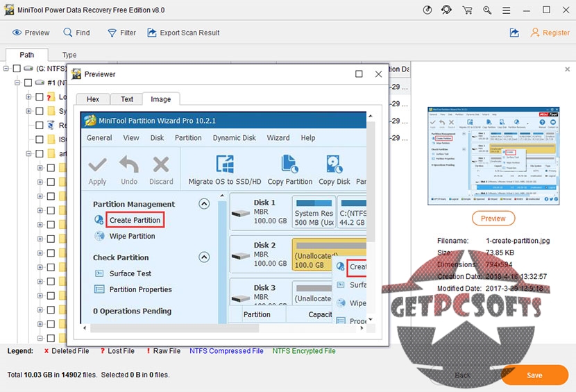
Task: Click Migrate OS to SSD/HD icon
Action: pyautogui.click(x=225, y=164)
